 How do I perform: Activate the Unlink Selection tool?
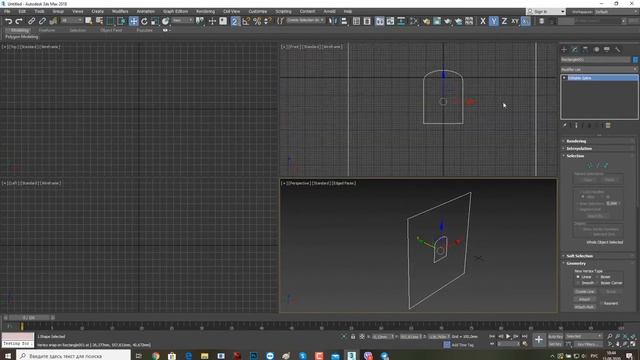coord(42,21)
